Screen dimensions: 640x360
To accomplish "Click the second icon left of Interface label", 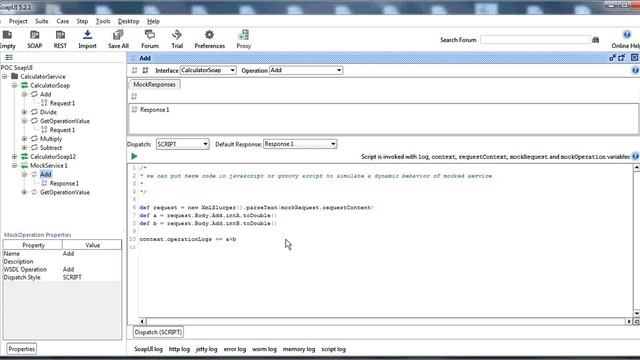I will [x=145, y=70].
